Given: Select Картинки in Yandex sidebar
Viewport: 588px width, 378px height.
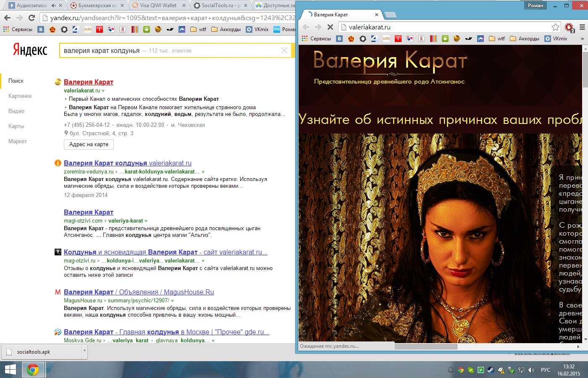Looking at the screenshot, I should [x=20, y=96].
